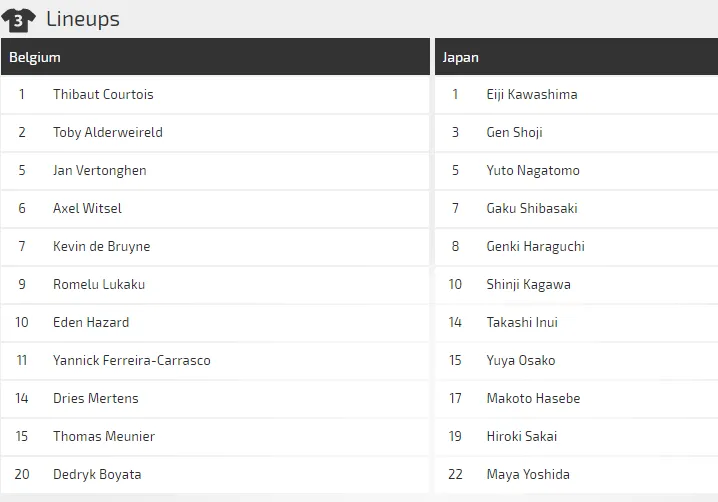
Task: Select Dedryk Boyata row
Action: pyautogui.click(x=97, y=475)
